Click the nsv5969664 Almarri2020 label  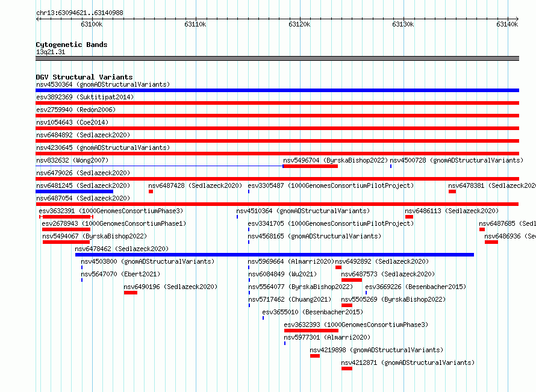pos(291,261)
